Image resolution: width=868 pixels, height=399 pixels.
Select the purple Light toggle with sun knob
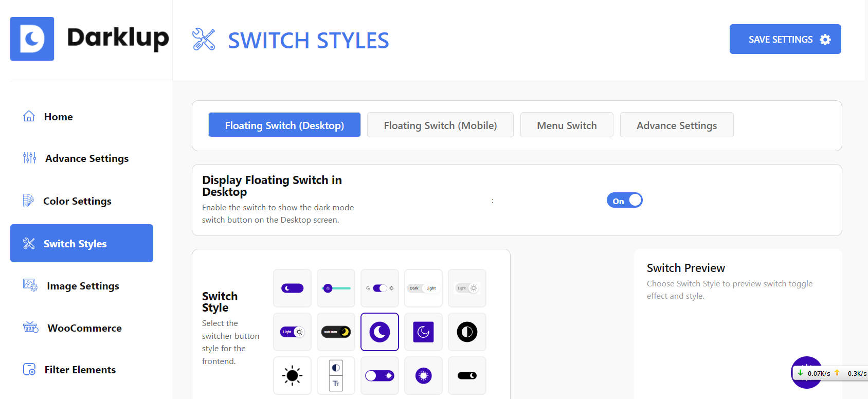[292, 332]
